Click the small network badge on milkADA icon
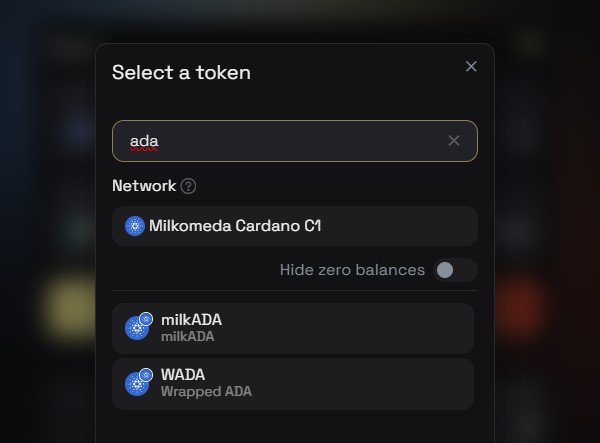The height and width of the screenshot is (443, 600). [x=146, y=319]
